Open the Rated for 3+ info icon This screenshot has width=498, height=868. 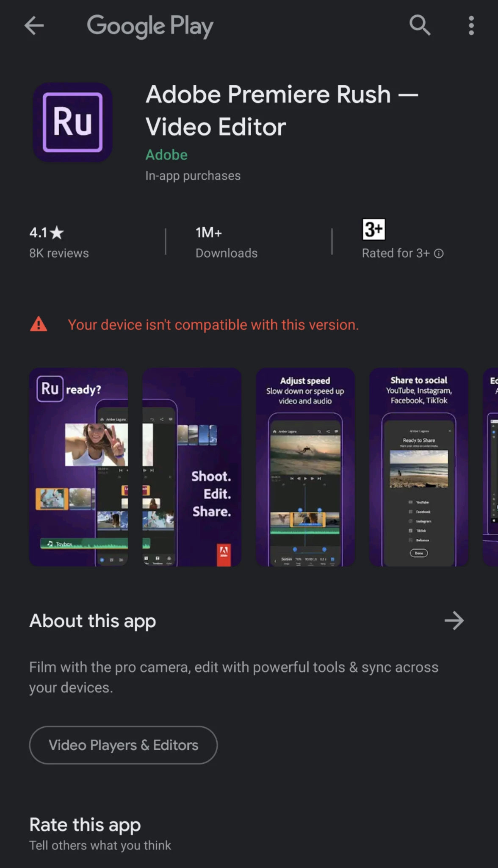439,253
